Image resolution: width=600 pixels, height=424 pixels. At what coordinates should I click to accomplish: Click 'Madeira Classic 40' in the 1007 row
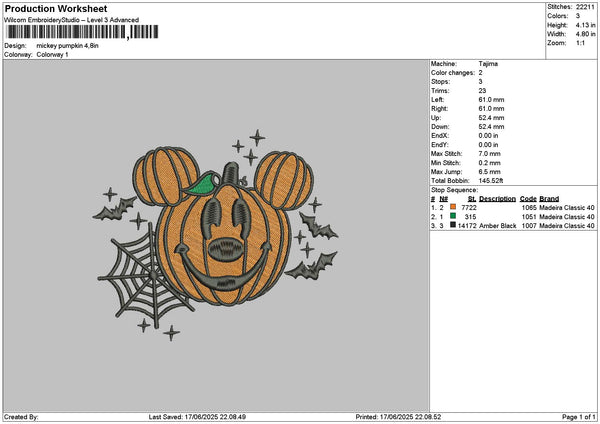click(x=567, y=226)
